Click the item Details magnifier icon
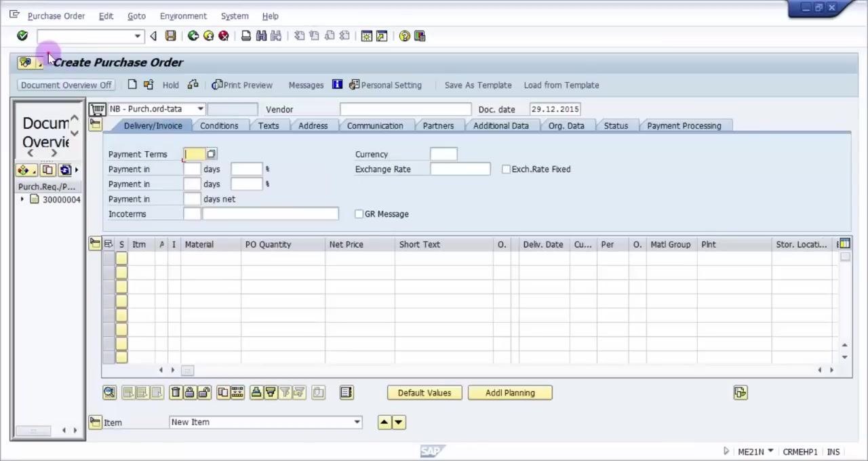This screenshot has width=868, height=461. pyautogui.click(x=109, y=393)
